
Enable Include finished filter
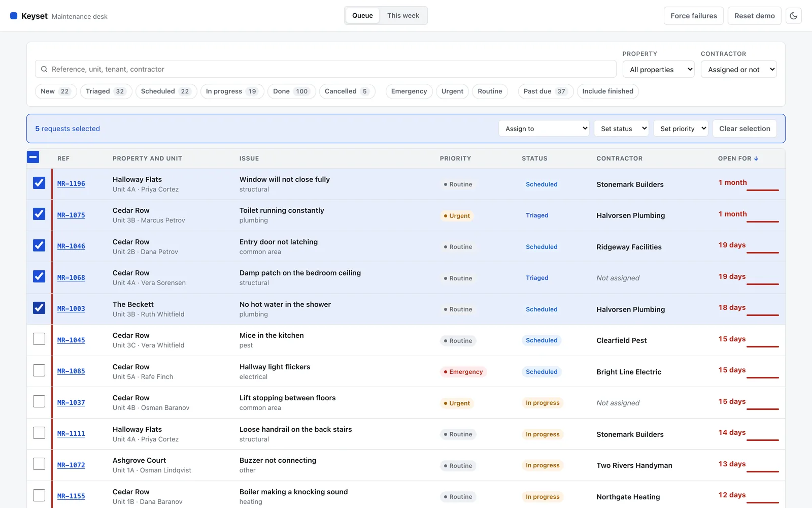pyautogui.click(x=607, y=91)
